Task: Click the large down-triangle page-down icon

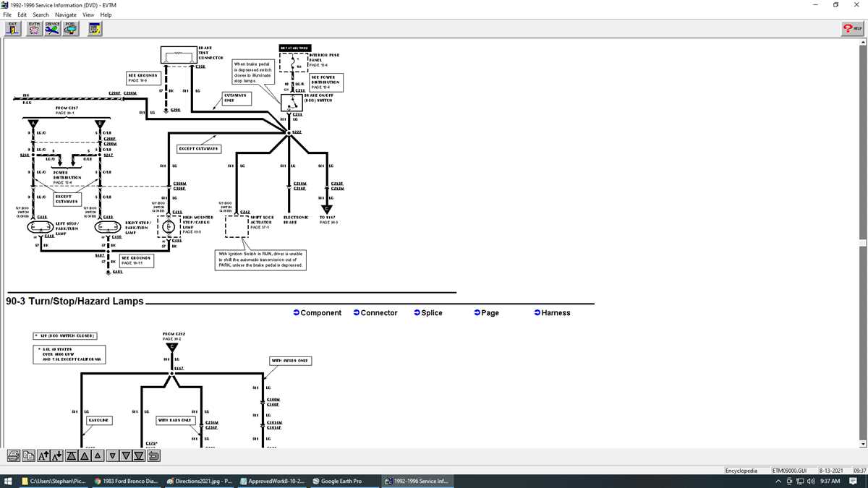Action: pyautogui.click(x=127, y=455)
